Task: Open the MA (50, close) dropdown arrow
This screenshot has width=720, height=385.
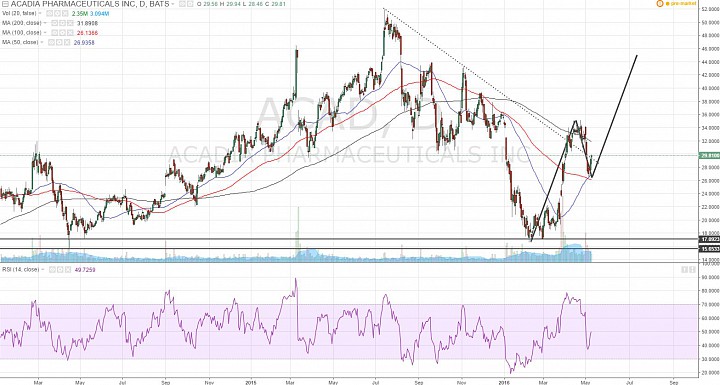Action: pos(42,43)
